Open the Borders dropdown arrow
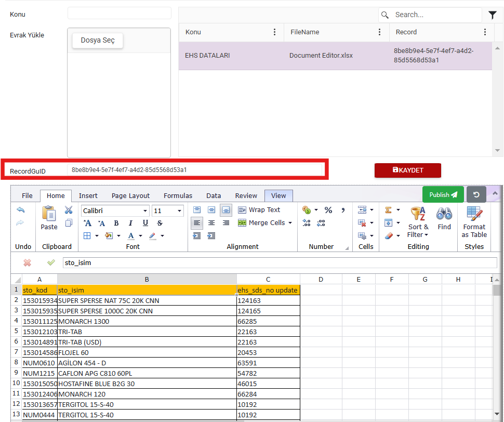 point(97,236)
